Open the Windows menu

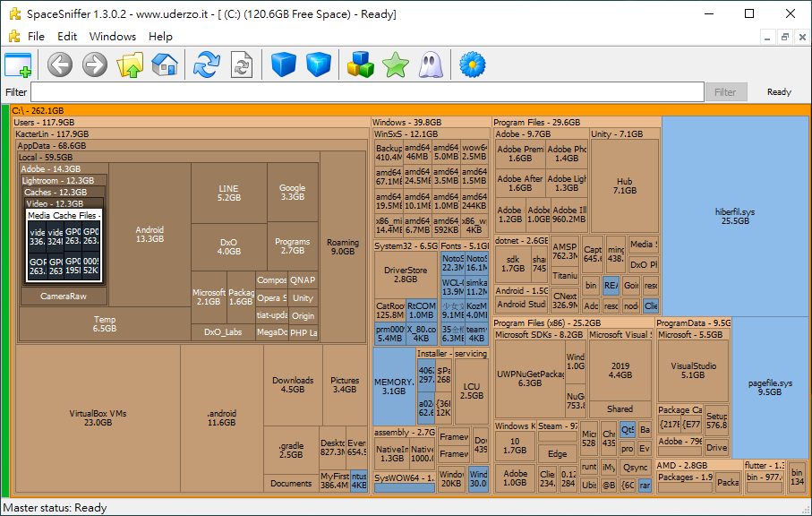click(113, 37)
